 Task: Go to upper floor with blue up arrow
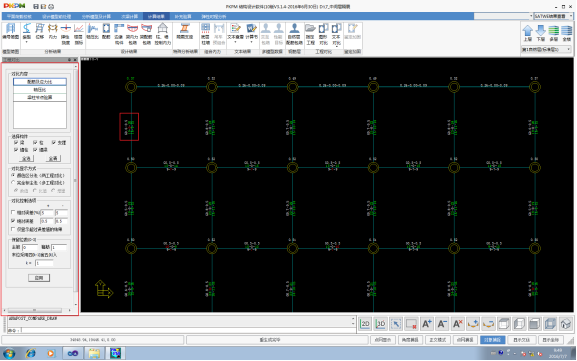528,33
